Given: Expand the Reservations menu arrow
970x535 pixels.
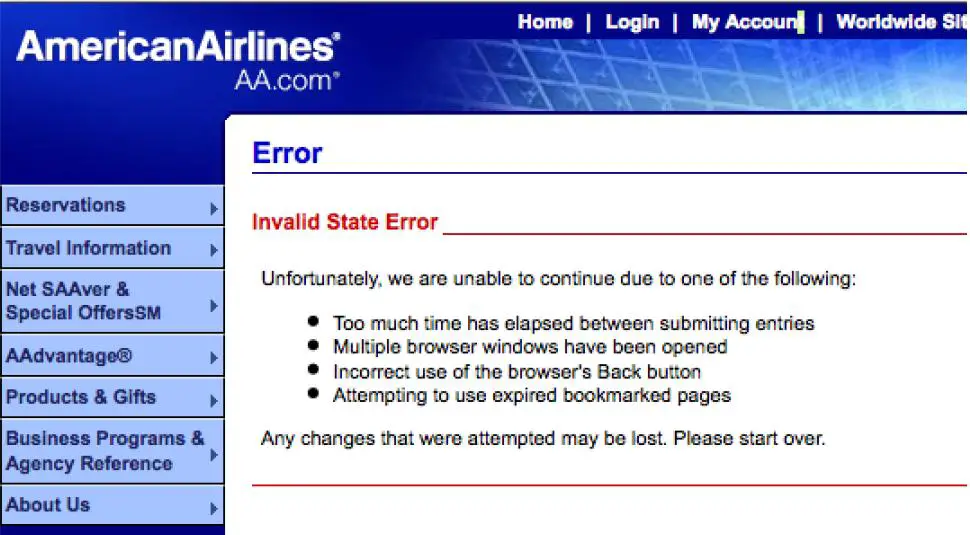Looking at the screenshot, I should (x=214, y=208).
